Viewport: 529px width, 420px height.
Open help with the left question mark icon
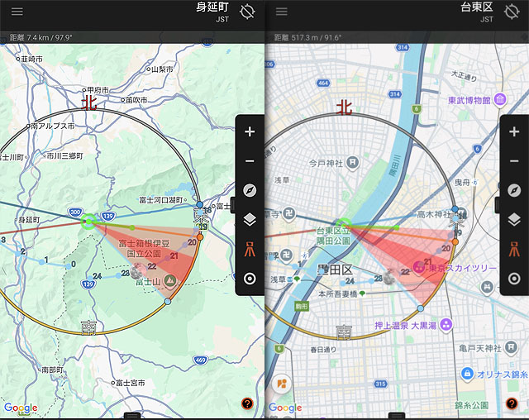[247, 403]
